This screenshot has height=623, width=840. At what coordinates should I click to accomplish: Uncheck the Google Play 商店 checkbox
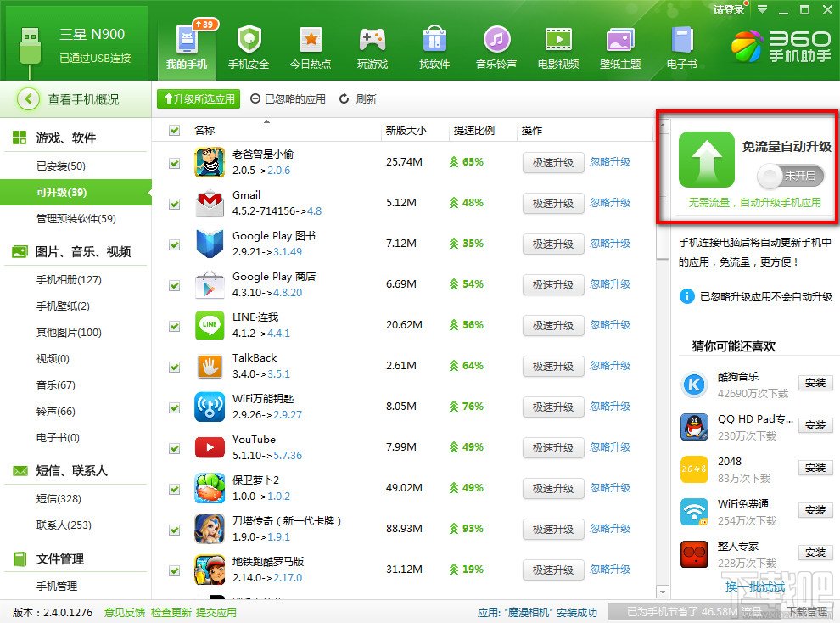point(174,285)
